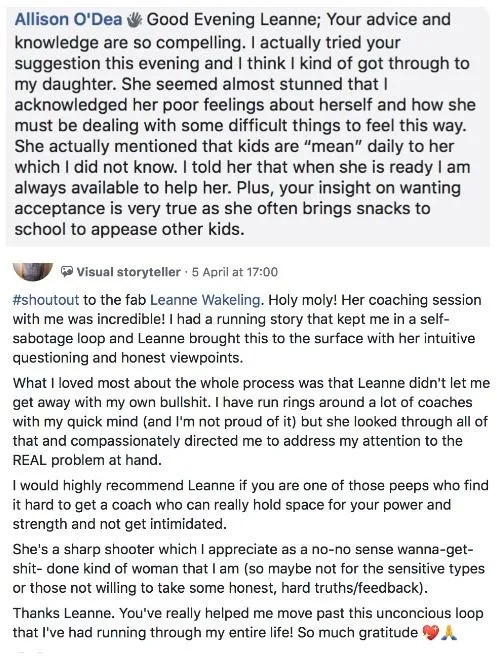Open the Leanne Wakeling tagged profile link
The width and height of the screenshot is (502, 669).
(x=205, y=300)
